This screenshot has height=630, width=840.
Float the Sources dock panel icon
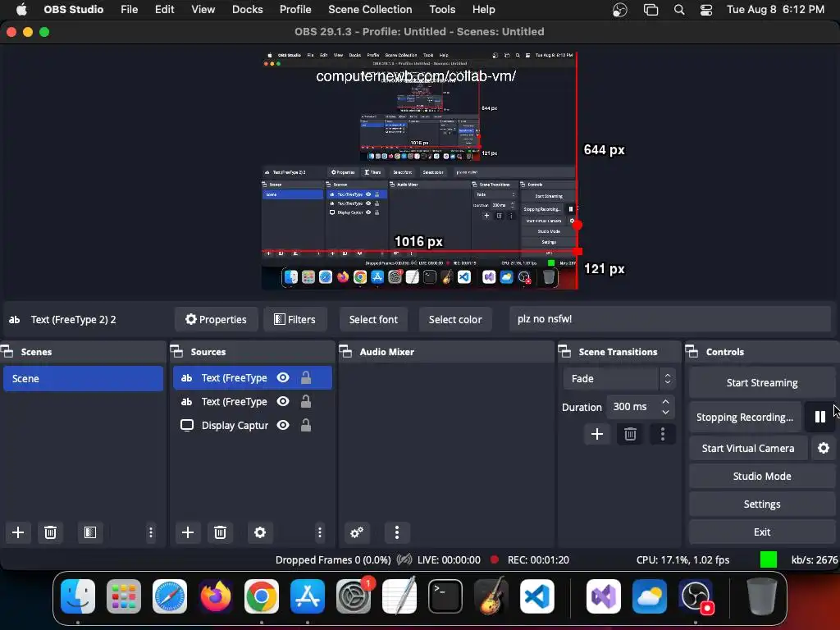click(177, 351)
